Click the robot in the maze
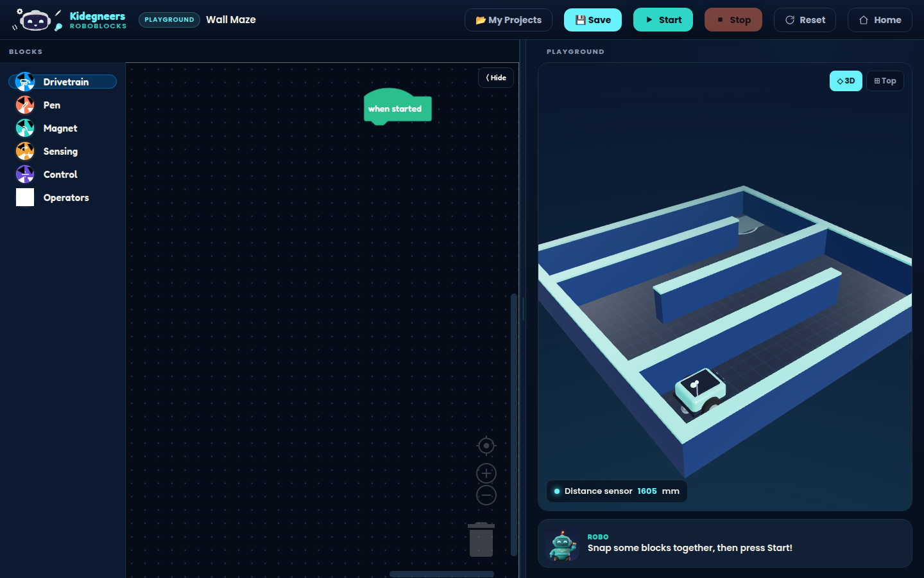This screenshot has height=578, width=924. [x=700, y=391]
